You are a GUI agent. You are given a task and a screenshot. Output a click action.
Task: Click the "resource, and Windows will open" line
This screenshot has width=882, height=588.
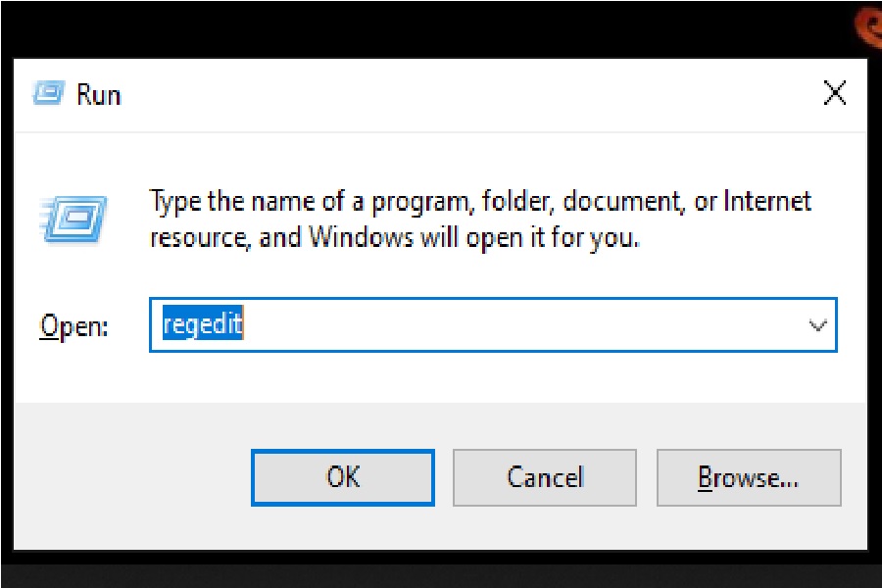point(394,237)
